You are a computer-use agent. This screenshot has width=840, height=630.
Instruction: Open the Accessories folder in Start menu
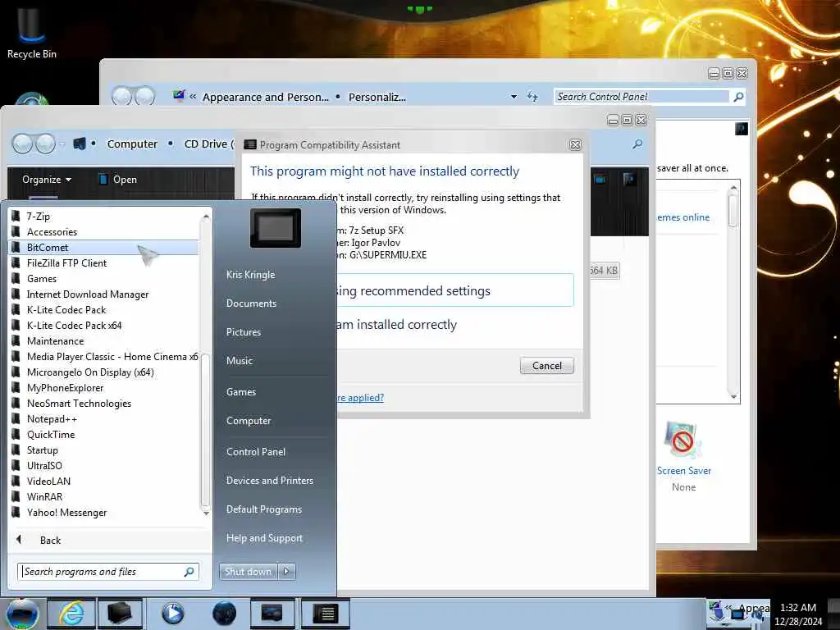104,232
